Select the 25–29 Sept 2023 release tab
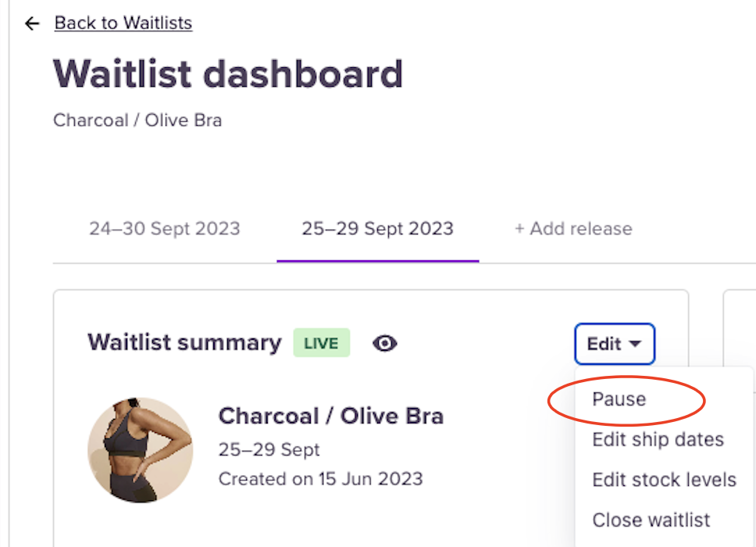Screen dimensions: 756x547 tap(377, 229)
